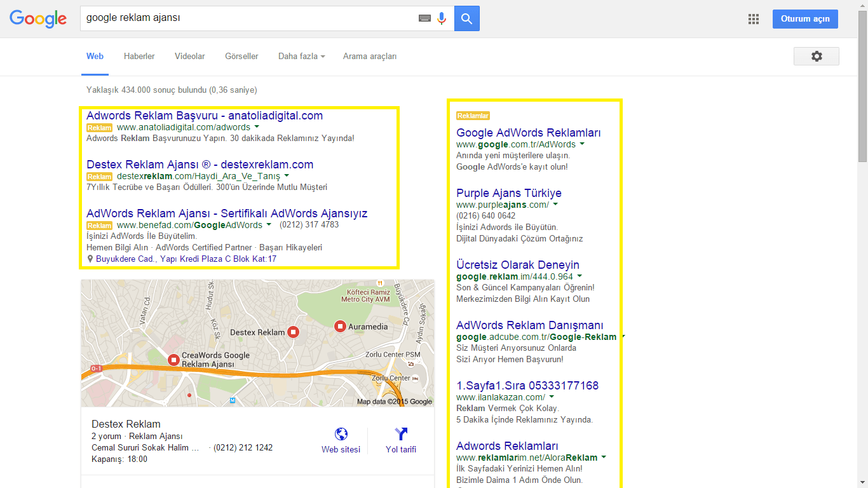Click Köfteci Ramiz restaurant marker on map
Screen dimensions: 868x488
click(x=379, y=282)
